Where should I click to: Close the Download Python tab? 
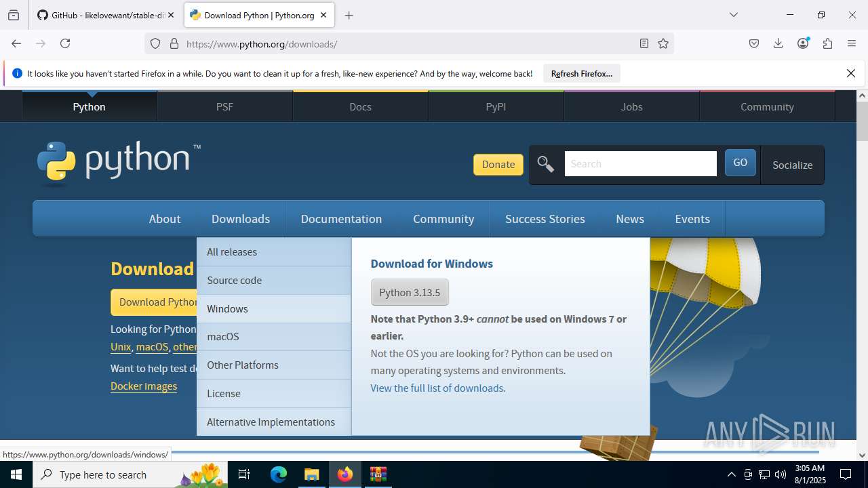tap(323, 15)
